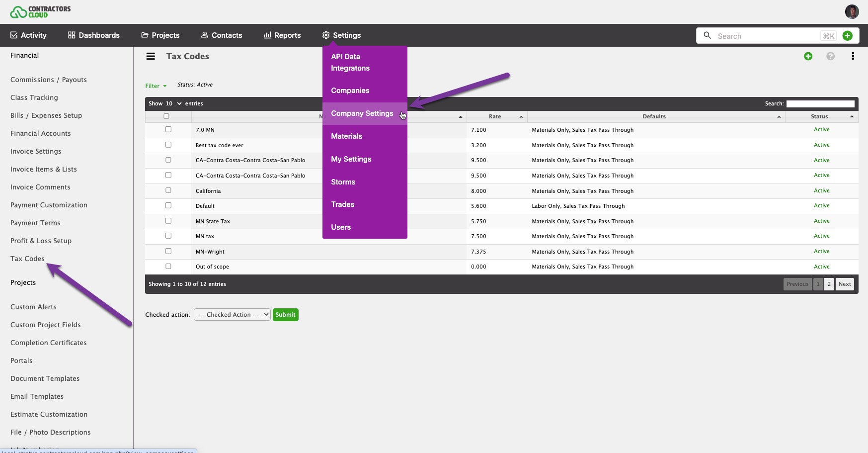Select the header select-all checkbox
868x453 pixels.
pyautogui.click(x=166, y=116)
